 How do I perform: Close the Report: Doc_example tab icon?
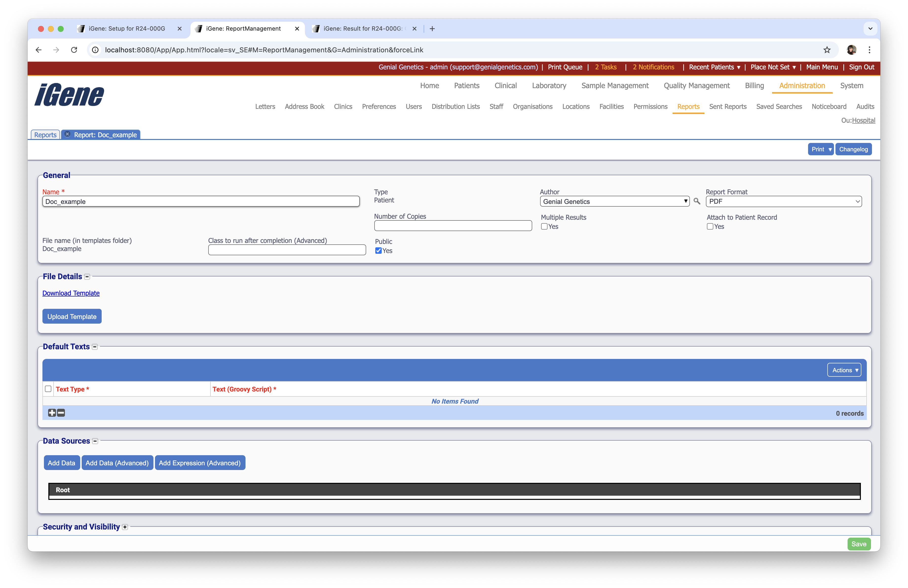68,134
